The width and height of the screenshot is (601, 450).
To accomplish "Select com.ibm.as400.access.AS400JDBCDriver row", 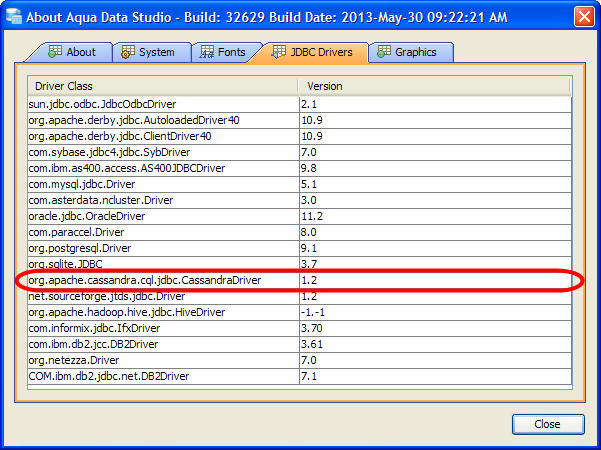I will 300,168.
